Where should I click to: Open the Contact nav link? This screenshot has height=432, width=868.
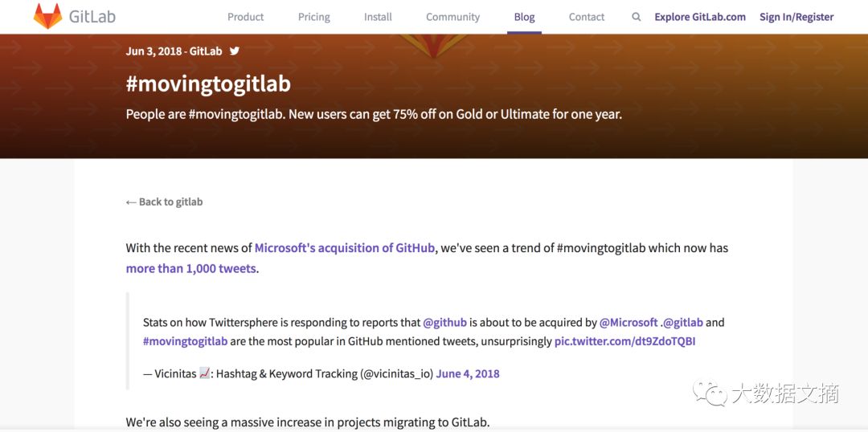pos(587,17)
